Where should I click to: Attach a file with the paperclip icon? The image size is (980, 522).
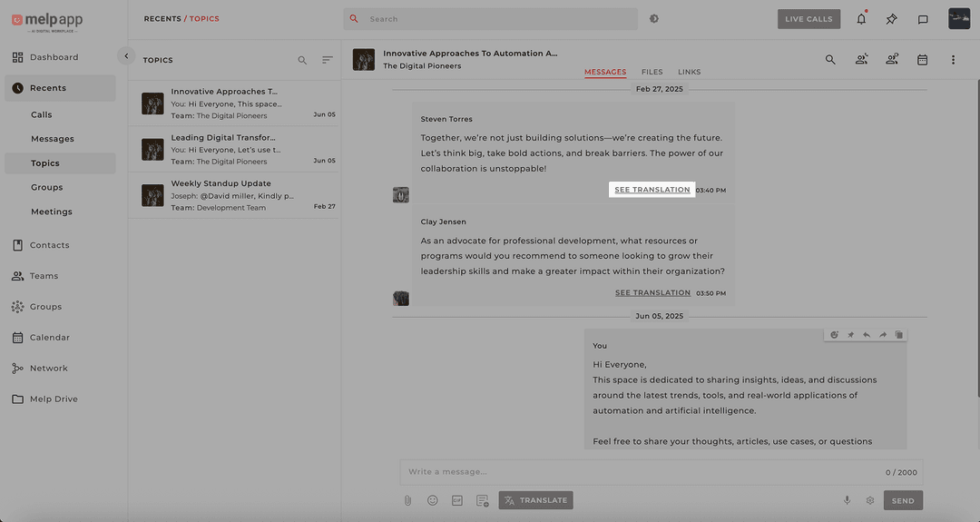coord(408,500)
